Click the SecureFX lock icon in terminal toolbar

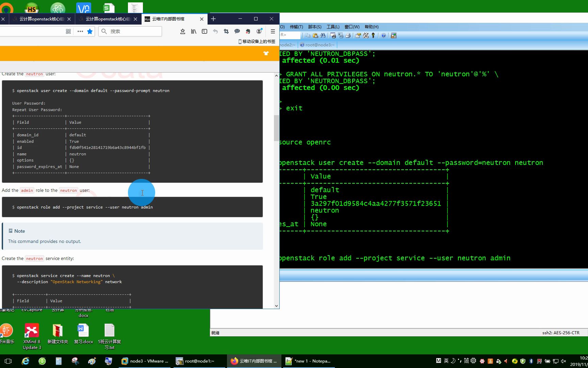click(x=394, y=35)
